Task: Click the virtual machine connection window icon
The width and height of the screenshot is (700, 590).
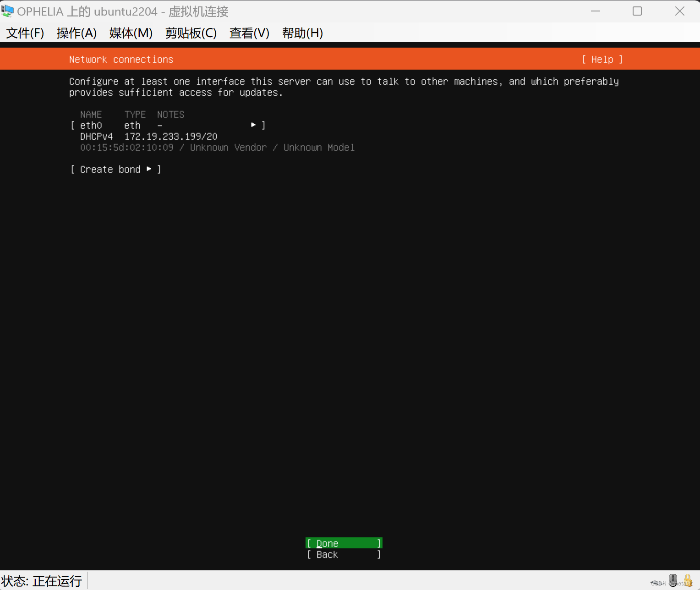Action: pos(7,11)
